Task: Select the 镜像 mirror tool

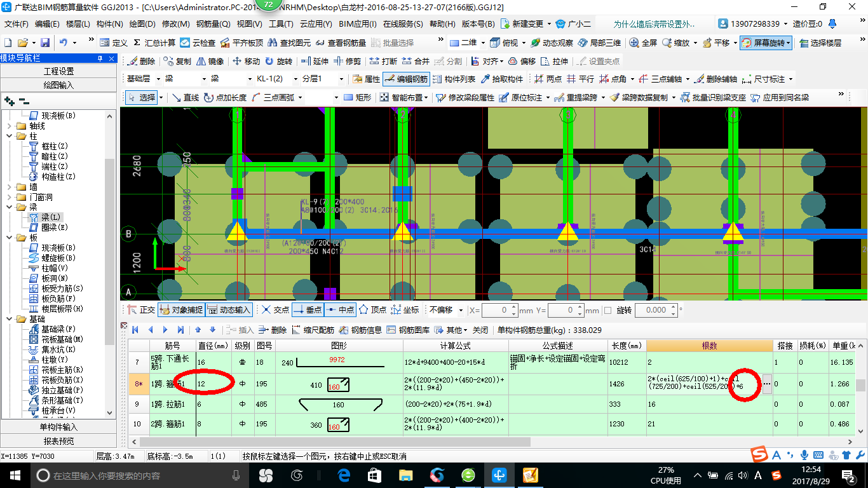Action: (x=210, y=61)
